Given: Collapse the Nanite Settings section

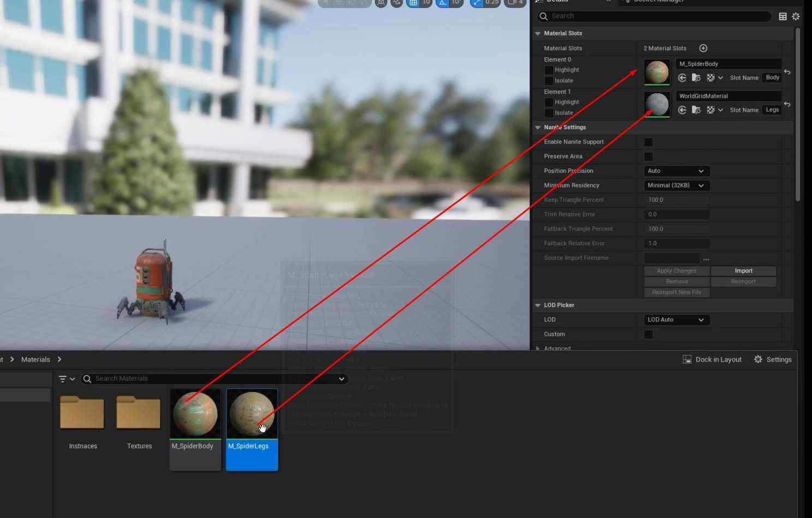Looking at the screenshot, I should click(538, 128).
